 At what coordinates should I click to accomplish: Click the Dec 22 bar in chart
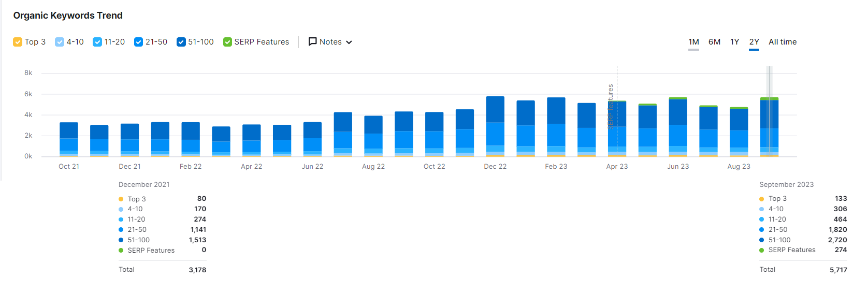tap(495, 127)
